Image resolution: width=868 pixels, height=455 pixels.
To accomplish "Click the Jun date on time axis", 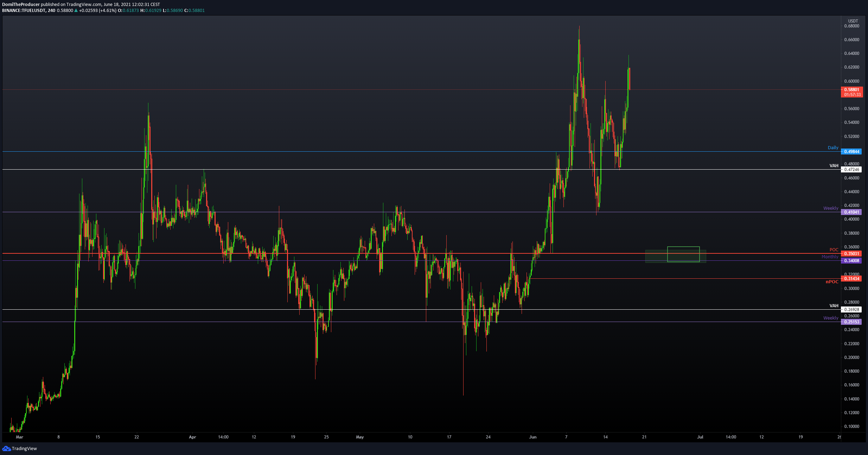I will [x=533, y=437].
